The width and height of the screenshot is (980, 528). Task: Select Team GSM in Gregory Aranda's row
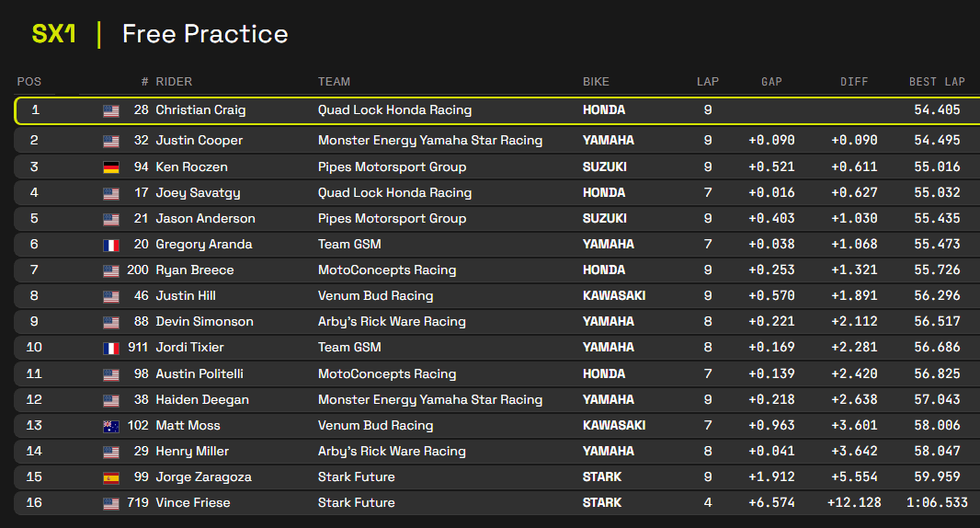(349, 245)
